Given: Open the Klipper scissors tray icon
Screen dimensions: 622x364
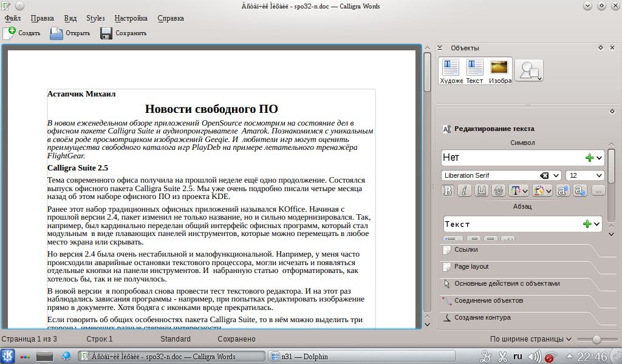Looking at the screenshot, I should [503, 357].
